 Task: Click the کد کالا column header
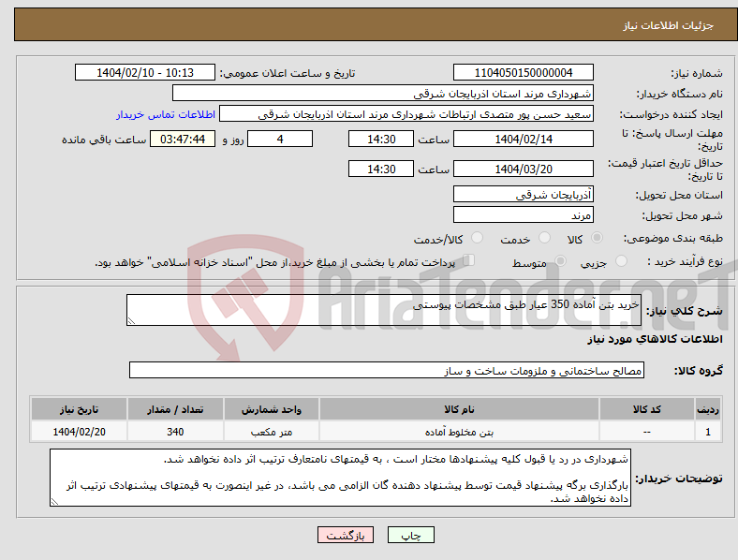coord(647,409)
